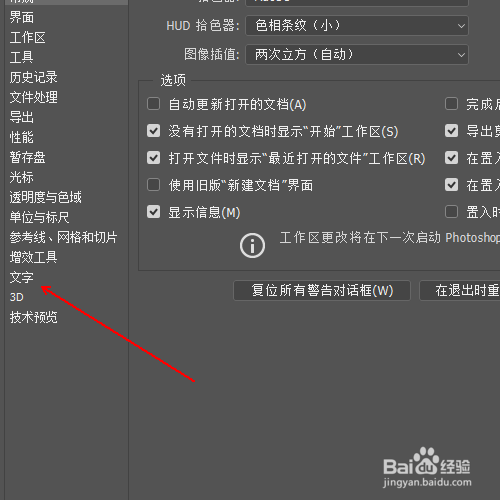Click arrow of 两次立方（自动）combo box
Image resolution: width=500 pixels, height=500 pixels.
coord(461,55)
